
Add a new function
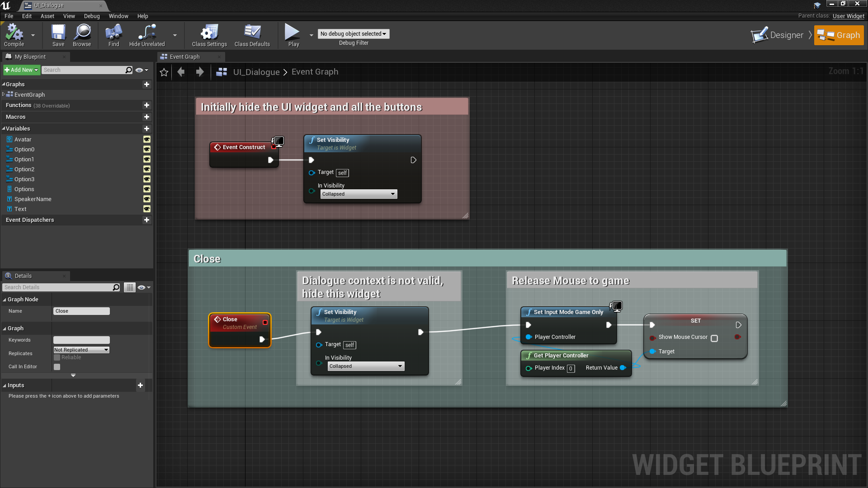click(x=146, y=105)
